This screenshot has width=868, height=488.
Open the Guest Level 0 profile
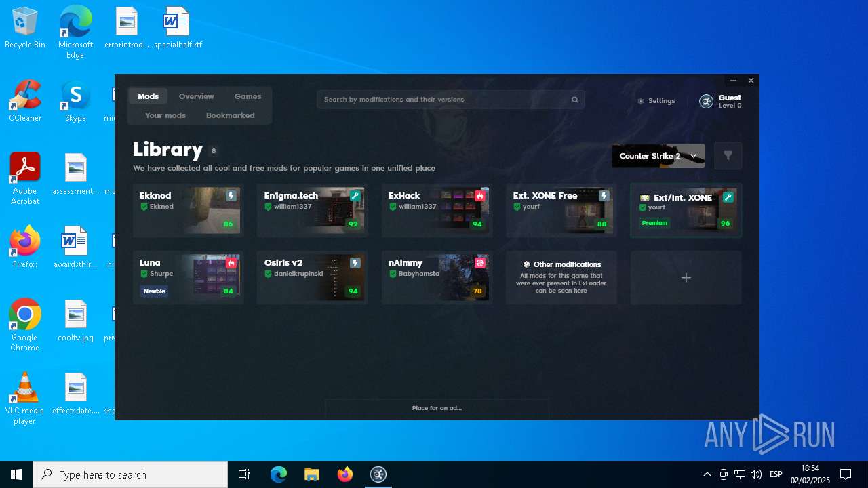[721, 102]
